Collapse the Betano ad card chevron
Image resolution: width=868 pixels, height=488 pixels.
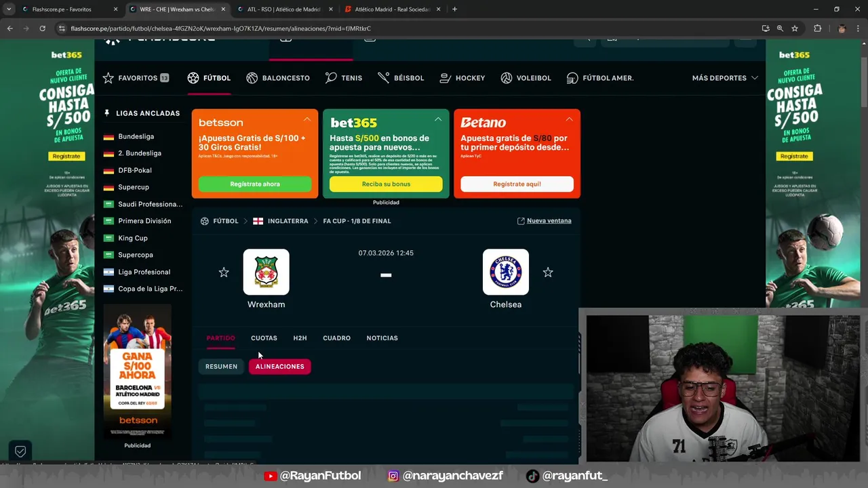pos(569,119)
